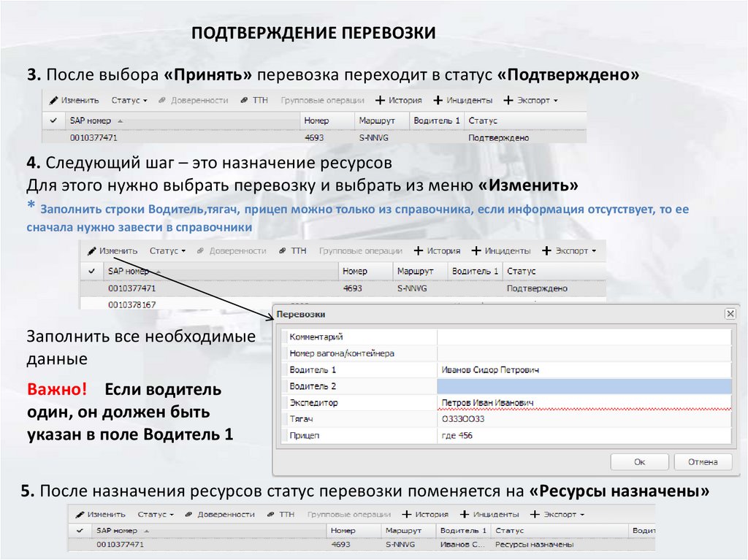Click the Изменить icon in the step 3 toolbar
This screenshot has width=748, height=560.
54,100
